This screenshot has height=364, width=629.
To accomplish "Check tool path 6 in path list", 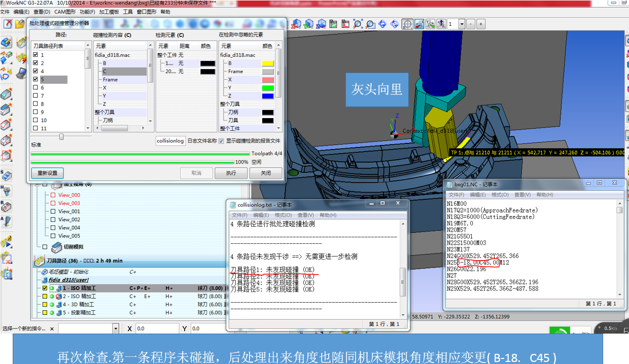I will tap(36, 87).
